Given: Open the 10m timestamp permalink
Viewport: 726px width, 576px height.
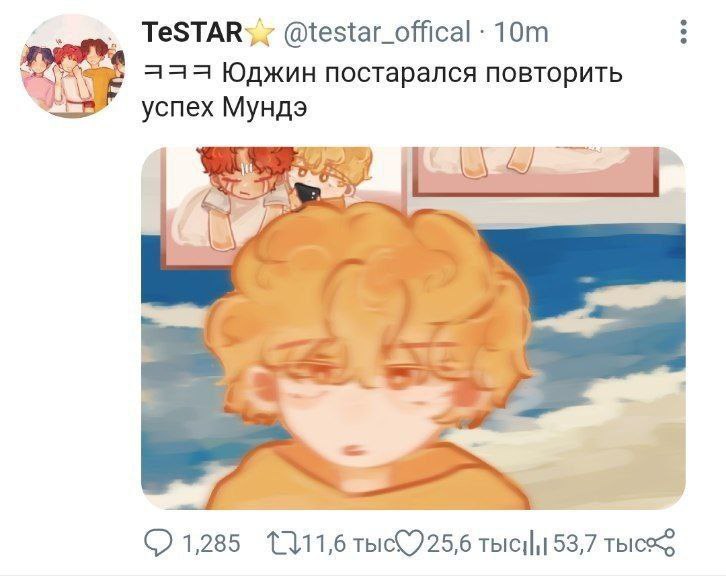Looking at the screenshot, I should 521,32.
